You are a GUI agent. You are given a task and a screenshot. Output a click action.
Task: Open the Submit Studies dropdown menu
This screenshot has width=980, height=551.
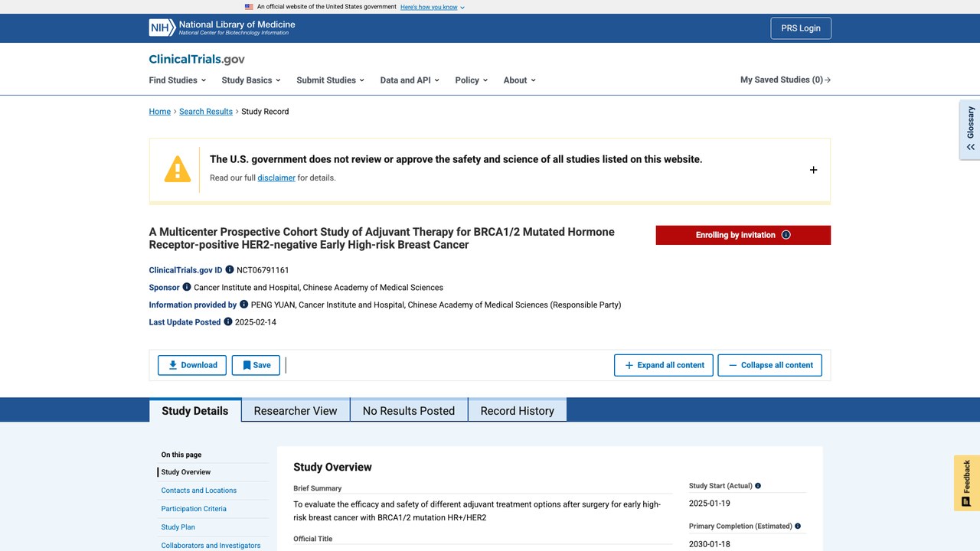(331, 80)
